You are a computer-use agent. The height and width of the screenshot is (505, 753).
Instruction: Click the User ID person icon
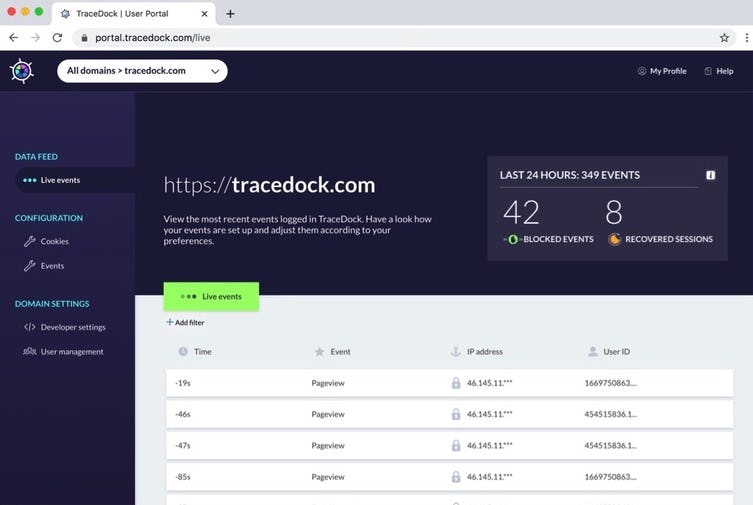593,352
